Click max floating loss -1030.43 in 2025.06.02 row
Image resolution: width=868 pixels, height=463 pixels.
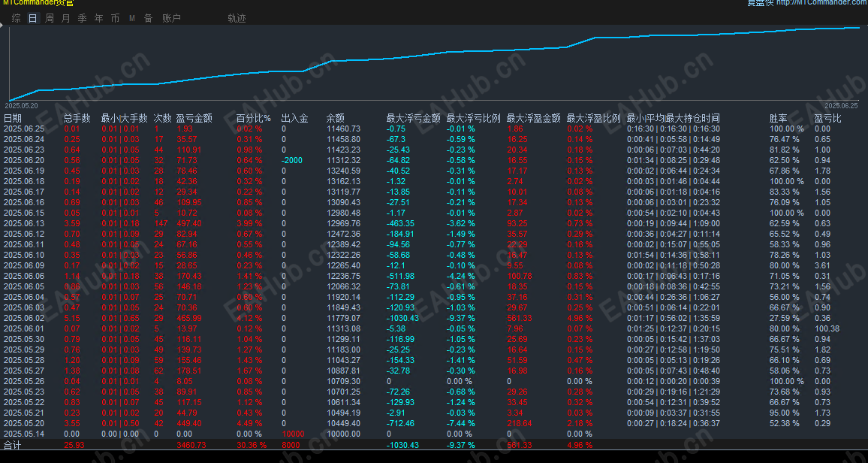coord(403,318)
